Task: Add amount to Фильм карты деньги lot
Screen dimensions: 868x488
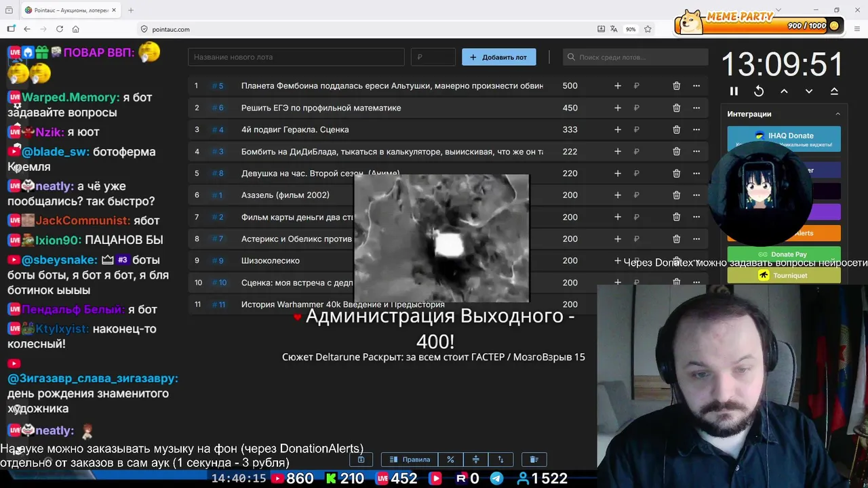Action: 617,217
